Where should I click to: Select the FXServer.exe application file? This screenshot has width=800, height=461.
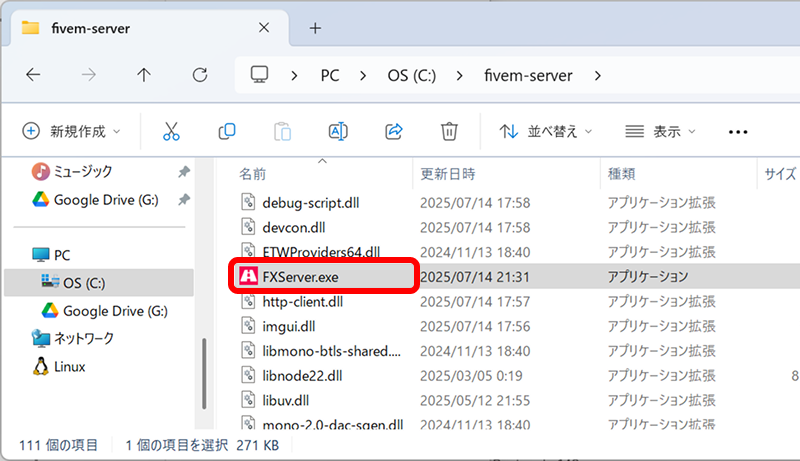[300, 277]
